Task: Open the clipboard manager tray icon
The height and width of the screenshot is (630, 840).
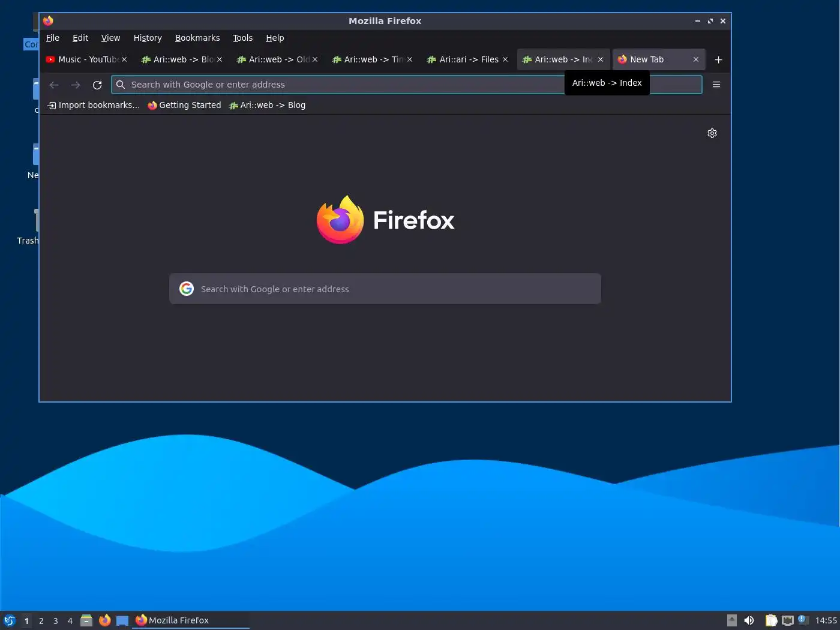Action: click(771, 620)
